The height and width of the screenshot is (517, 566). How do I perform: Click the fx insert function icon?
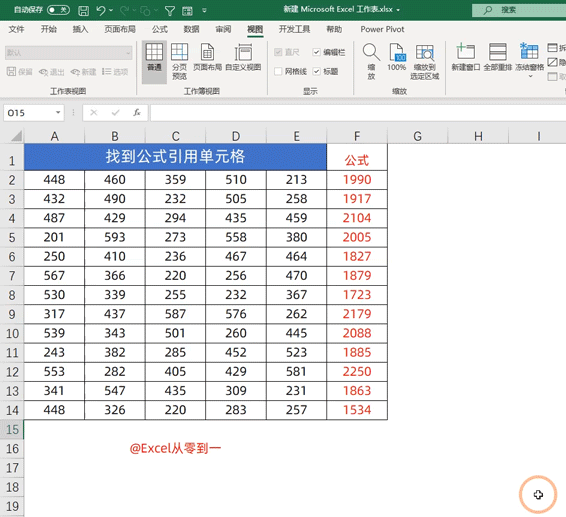point(137,113)
